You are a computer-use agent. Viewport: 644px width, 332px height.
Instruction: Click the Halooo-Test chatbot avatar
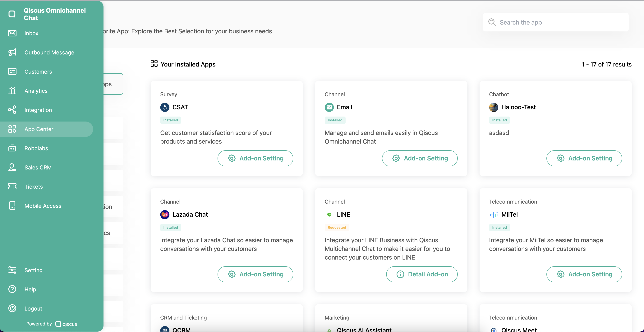tap(494, 107)
